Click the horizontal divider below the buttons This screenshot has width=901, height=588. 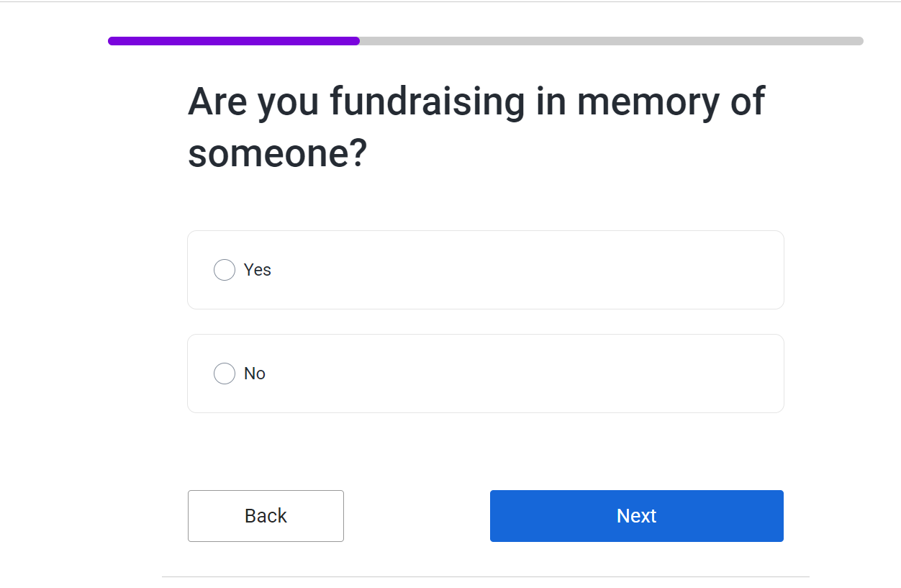[485, 576]
